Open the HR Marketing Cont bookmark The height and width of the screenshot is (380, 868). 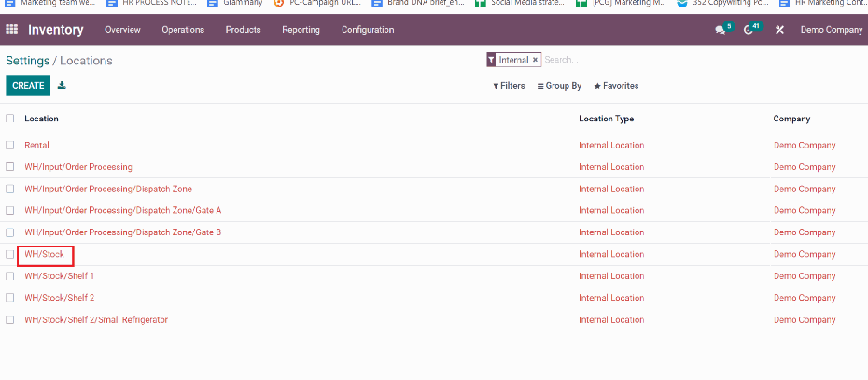[x=823, y=3]
